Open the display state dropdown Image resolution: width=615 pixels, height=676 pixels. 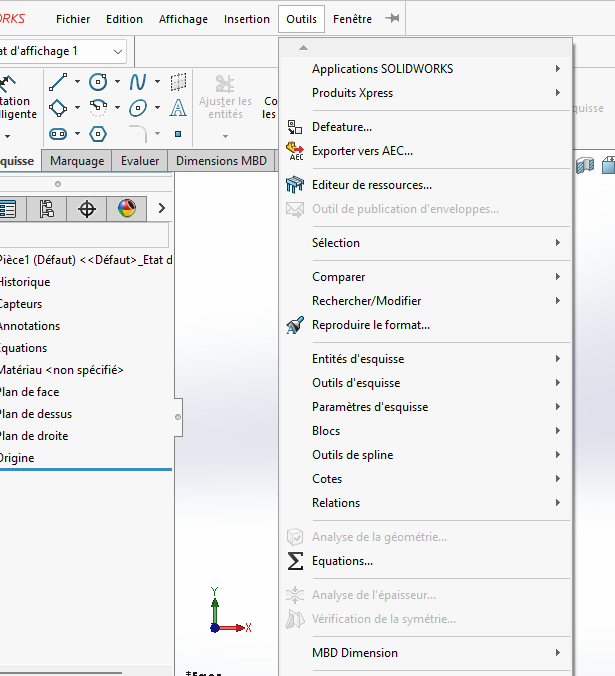pyautogui.click(x=119, y=51)
